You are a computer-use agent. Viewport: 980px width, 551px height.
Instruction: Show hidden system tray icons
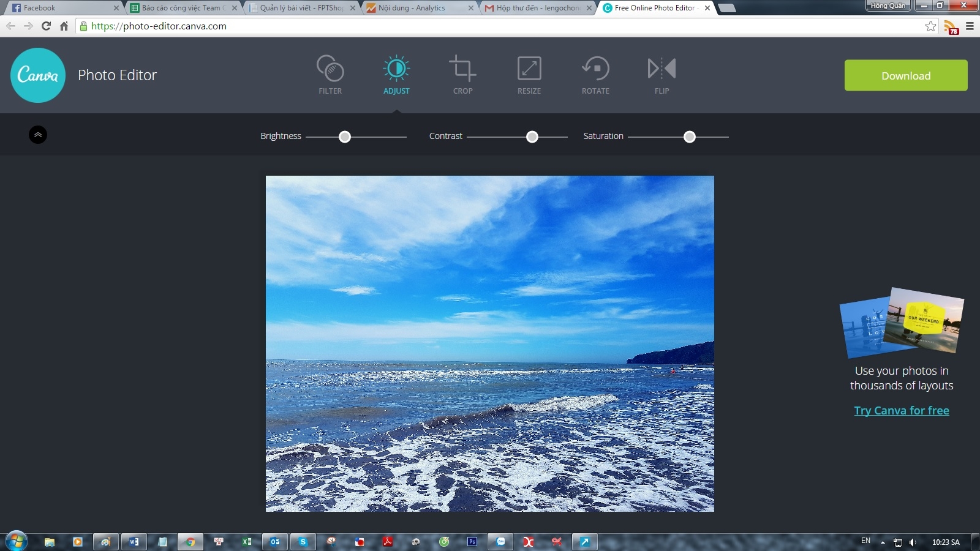[883, 542]
